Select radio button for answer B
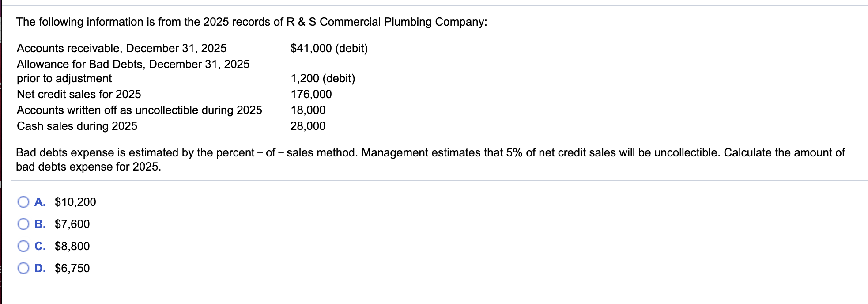Image resolution: width=868 pixels, height=304 pixels. 23,224
